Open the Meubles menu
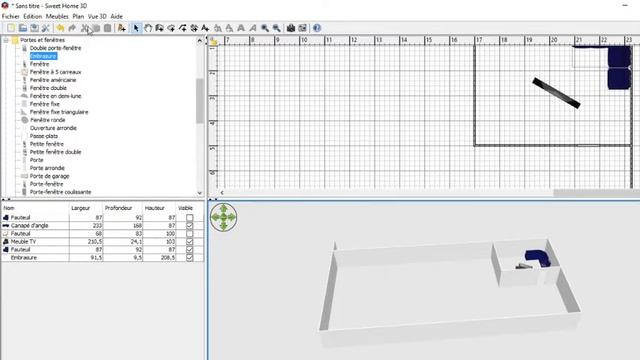This screenshot has height=360, width=640. click(57, 16)
